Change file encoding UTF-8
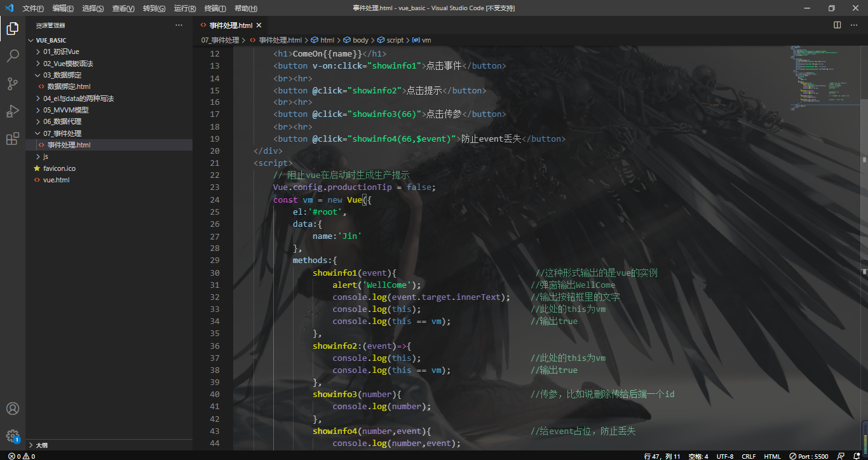This screenshot has width=868, height=460. (x=725, y=456)
